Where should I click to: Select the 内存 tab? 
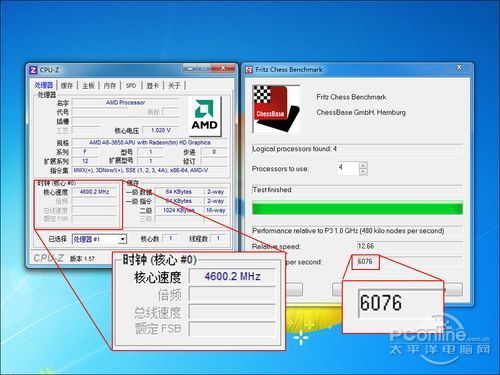point(110,86)
